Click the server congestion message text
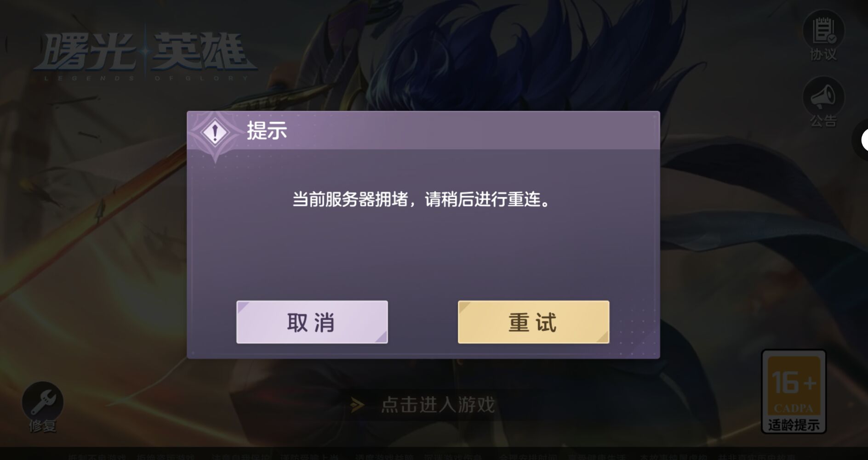This screenshot has height=460, width=868. point(422,199)
